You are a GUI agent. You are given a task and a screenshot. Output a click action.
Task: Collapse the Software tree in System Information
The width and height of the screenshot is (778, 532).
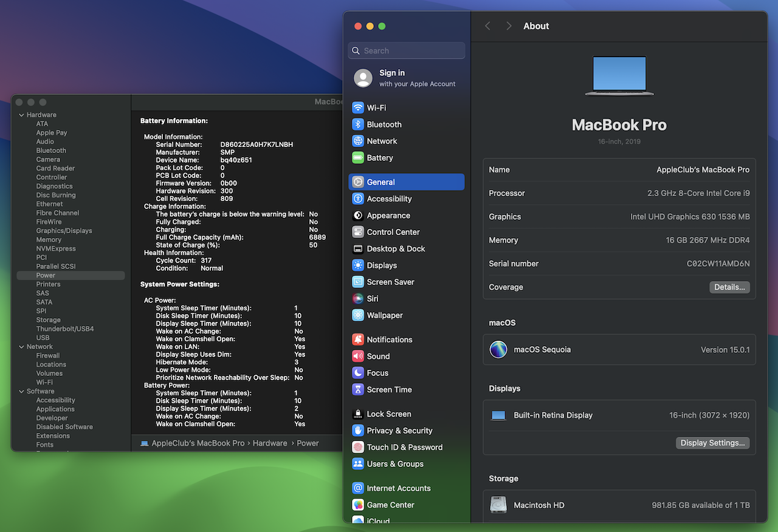pyautogui.click(x=21, y=392)
